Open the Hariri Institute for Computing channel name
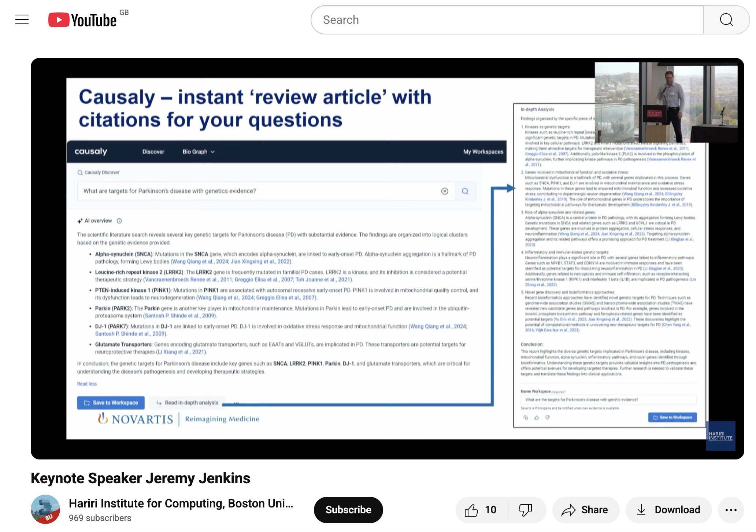This screenshot has height=532, width=756. pyautogui.click(x=181, y=503)
